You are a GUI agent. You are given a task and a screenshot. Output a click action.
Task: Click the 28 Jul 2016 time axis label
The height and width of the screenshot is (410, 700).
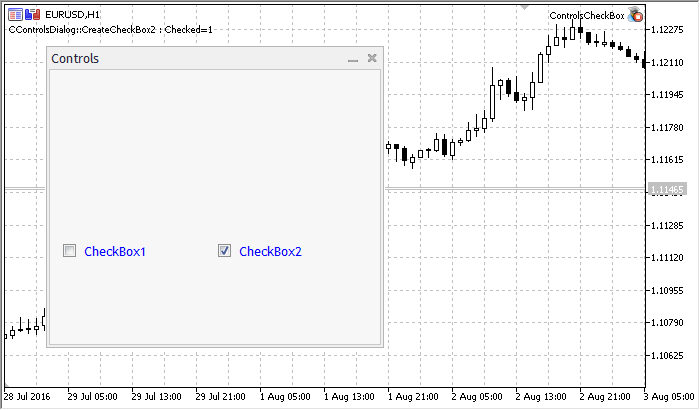click(x=30, y=396)
